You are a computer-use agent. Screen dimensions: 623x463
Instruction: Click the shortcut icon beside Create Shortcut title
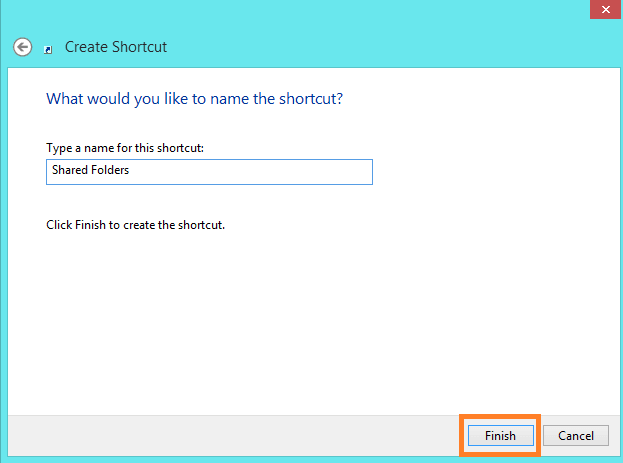(48, 50)
